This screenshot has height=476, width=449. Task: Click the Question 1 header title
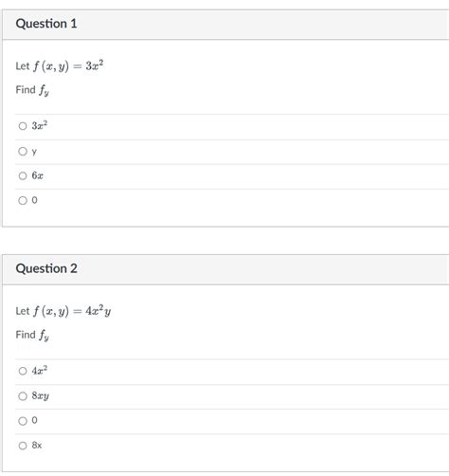(x=46, y=24)
